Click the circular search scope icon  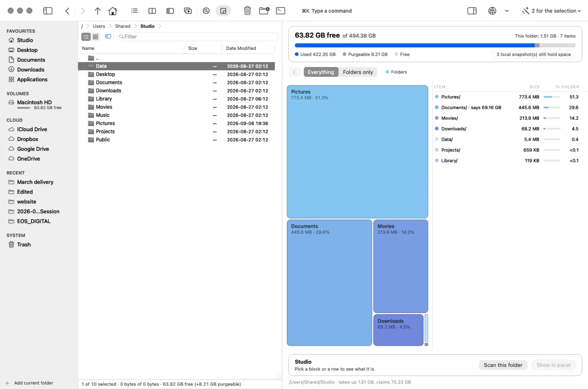coord(206,11)
